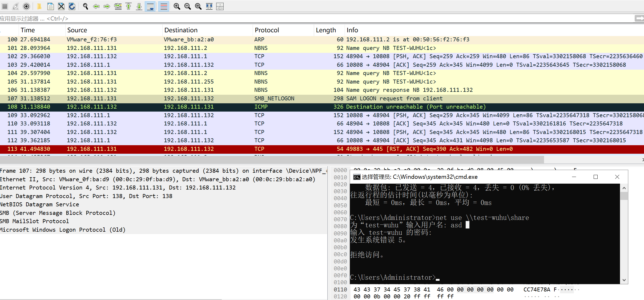Go to the first packet
The width and height of the screenshot is (644, 300).
click(128, 6)
